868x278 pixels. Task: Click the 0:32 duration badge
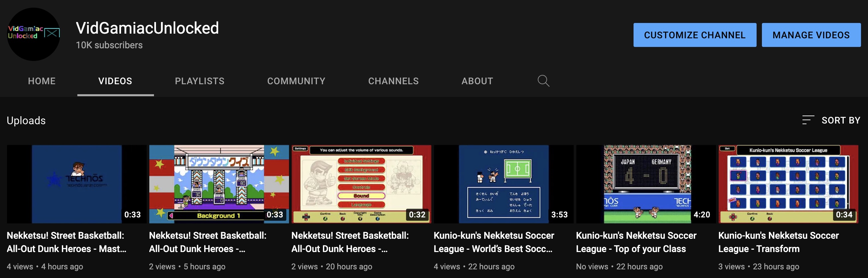click(417, 214)
